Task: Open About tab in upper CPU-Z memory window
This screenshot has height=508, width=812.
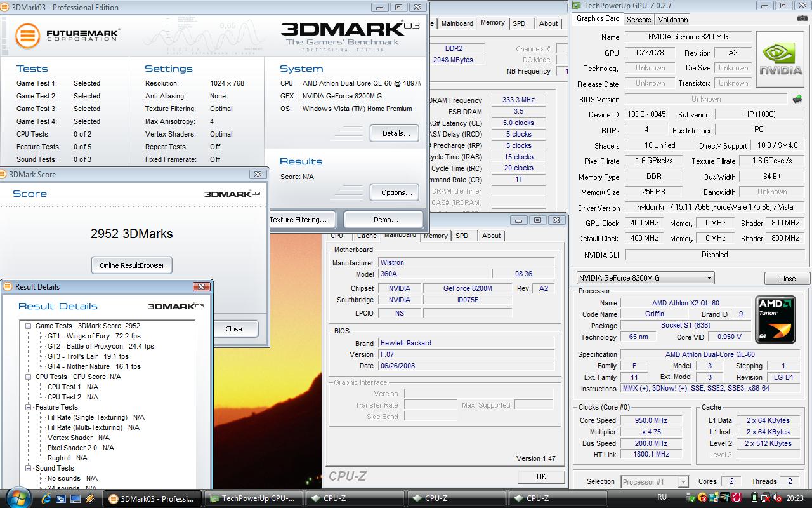Action: click(549, 23)
